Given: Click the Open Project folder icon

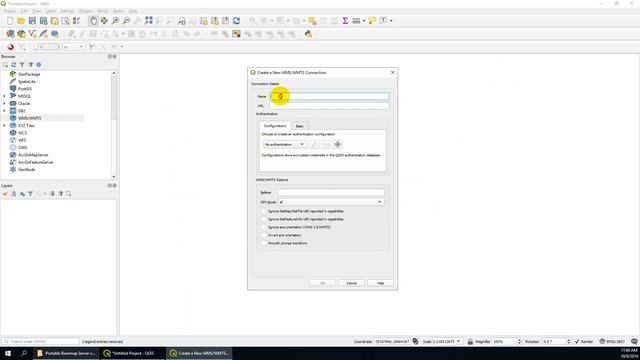Looking at the screenshot, I should pyautogui.click(x=21, y=21).
